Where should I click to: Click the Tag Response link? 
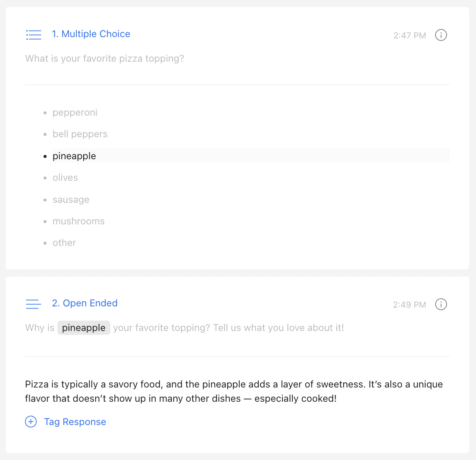[x=75, y=422]
